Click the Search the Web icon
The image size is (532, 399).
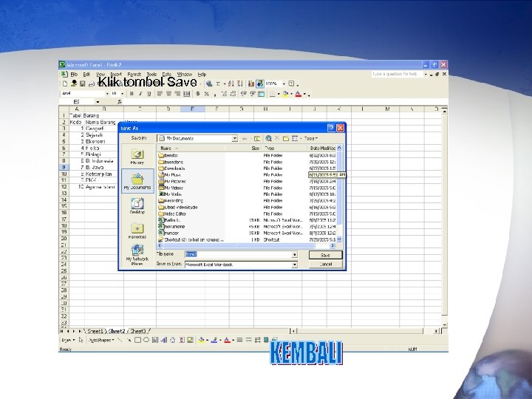tap(268, 138)
